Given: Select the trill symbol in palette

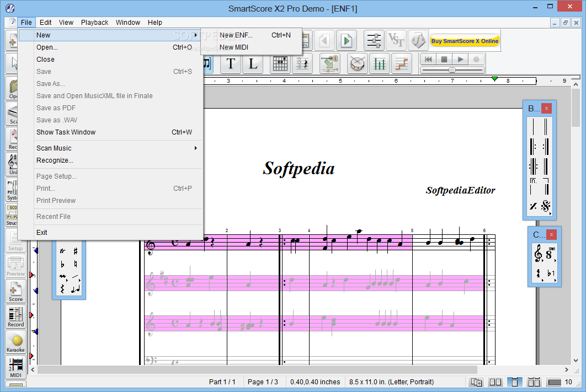Looking at the screenshot, I should click(62, 251).
